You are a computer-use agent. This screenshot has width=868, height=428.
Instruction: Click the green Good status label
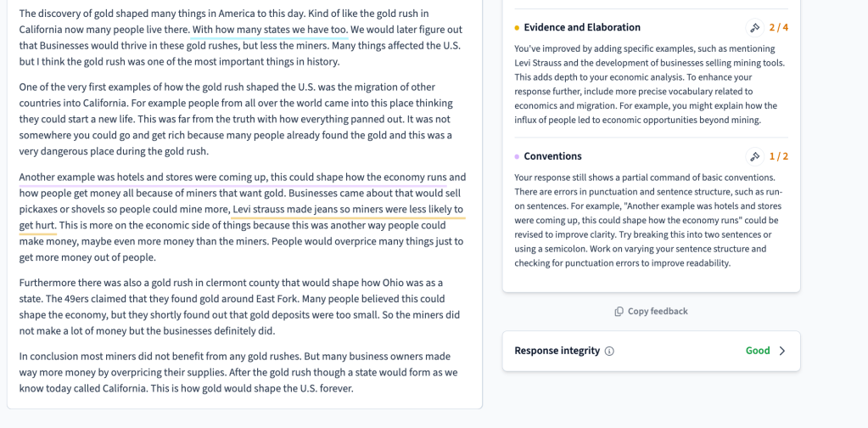758,351
